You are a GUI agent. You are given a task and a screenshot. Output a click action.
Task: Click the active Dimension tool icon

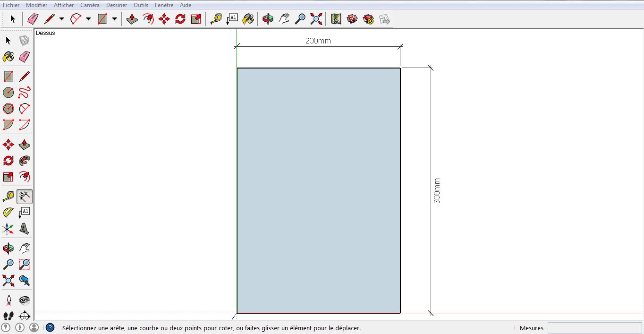point(25,197)
